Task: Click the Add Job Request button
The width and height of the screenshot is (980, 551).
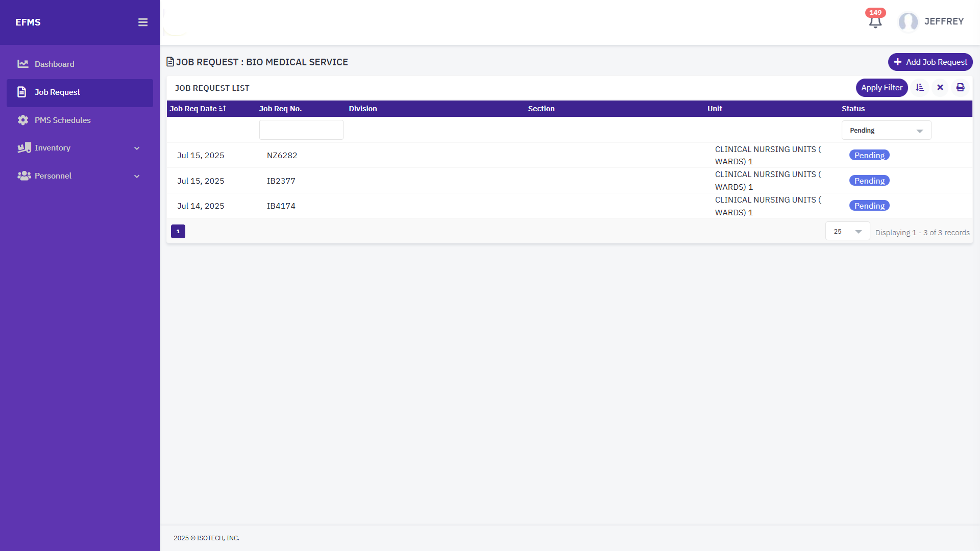Action: pos(930,62)
